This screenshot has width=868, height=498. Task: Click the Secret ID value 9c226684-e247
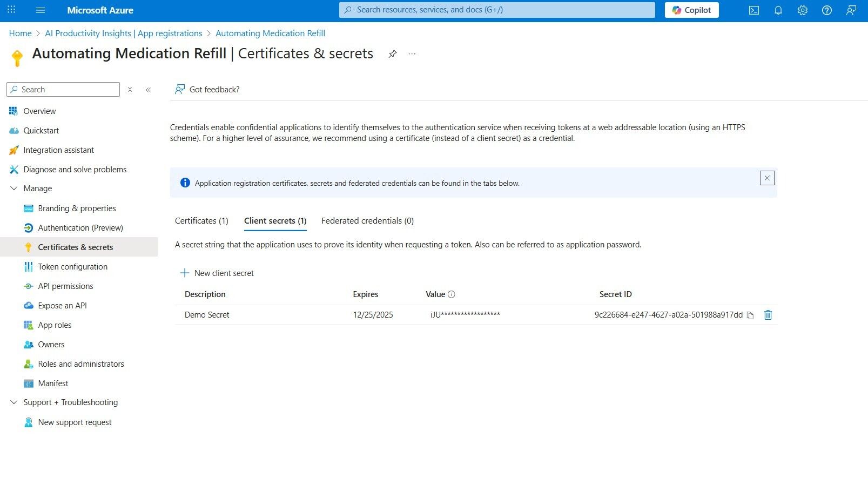tap(669, 315)
